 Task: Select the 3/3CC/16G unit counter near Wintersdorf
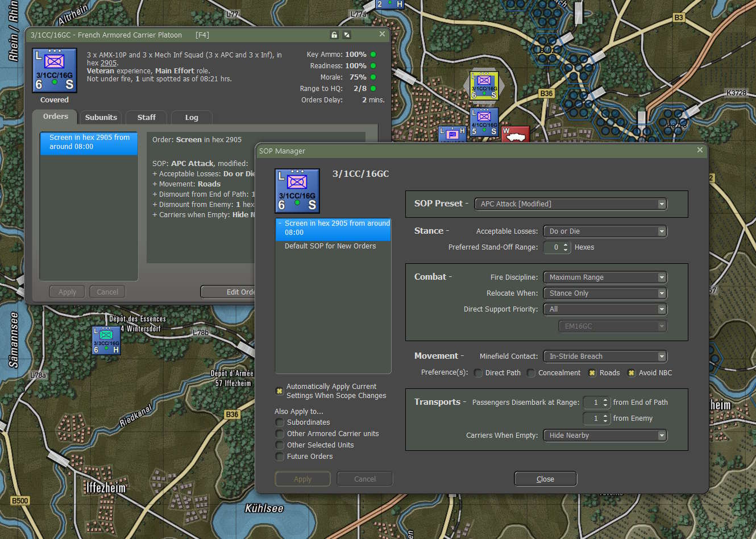click(106, 340)
